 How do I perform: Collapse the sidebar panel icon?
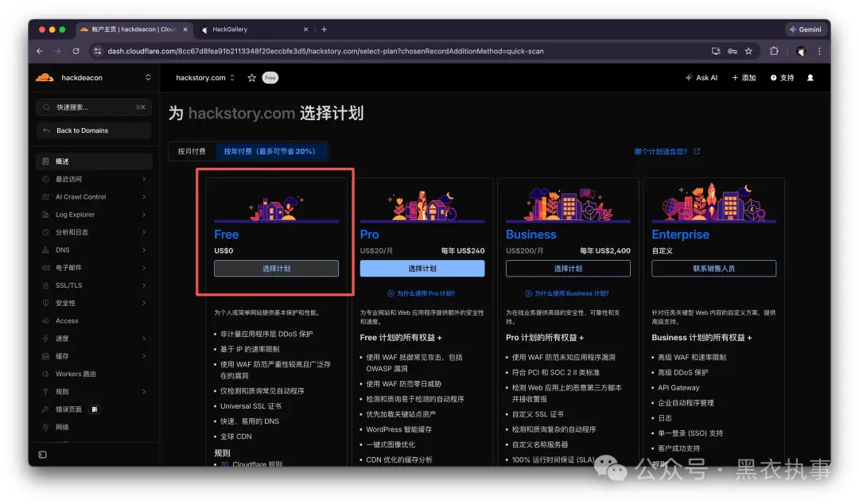click(43, 455)
